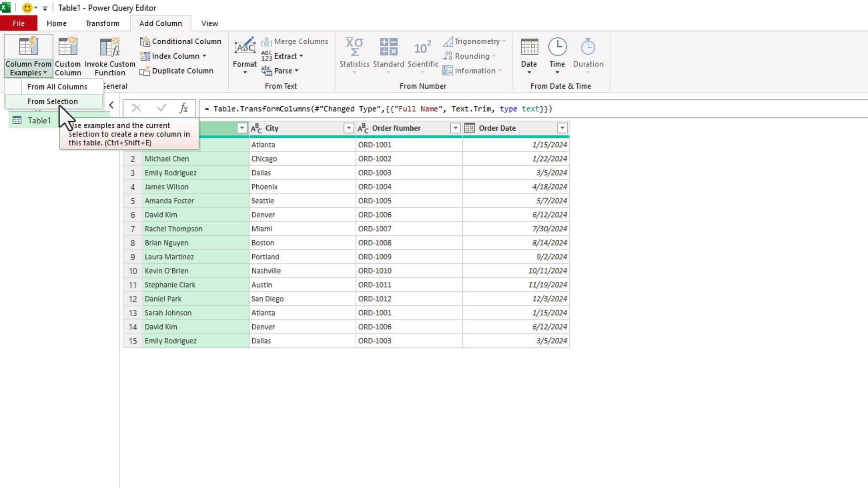This screenshot has height=488, width=868.
Task: Click the smiley feedback icon
Action: [27, 8]
